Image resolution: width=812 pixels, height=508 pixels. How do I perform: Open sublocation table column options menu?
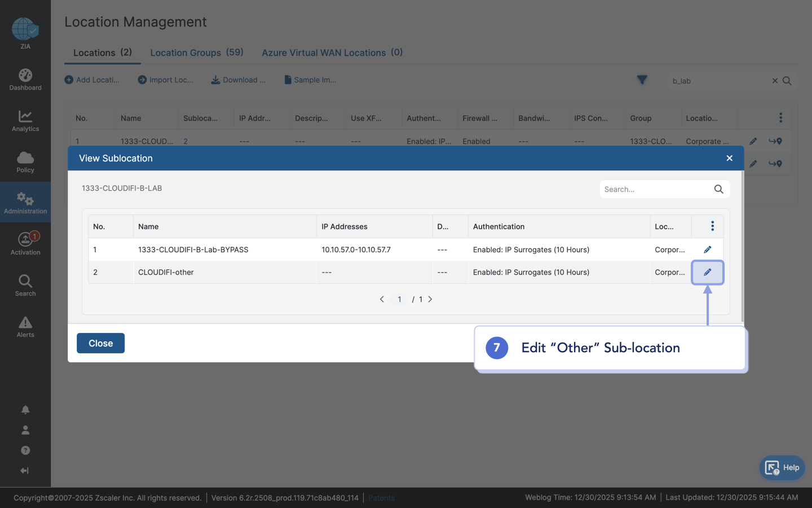tap(712, 226)
